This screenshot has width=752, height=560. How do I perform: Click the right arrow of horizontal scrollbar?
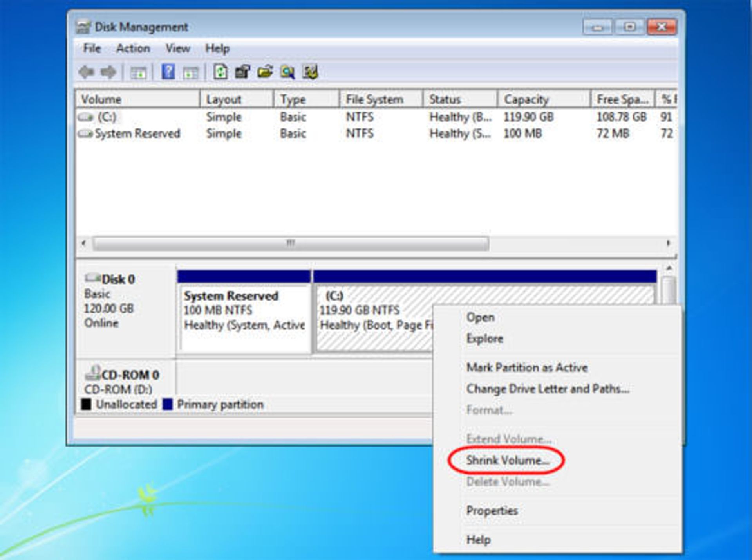pyautogui.click(x=668, y=243)
